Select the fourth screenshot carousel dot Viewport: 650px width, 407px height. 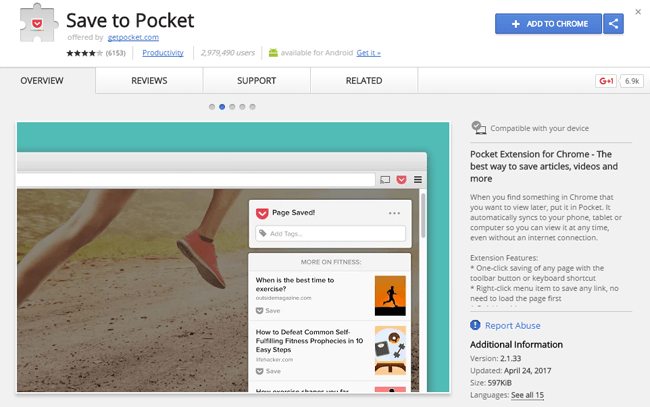tap(243, 107)
